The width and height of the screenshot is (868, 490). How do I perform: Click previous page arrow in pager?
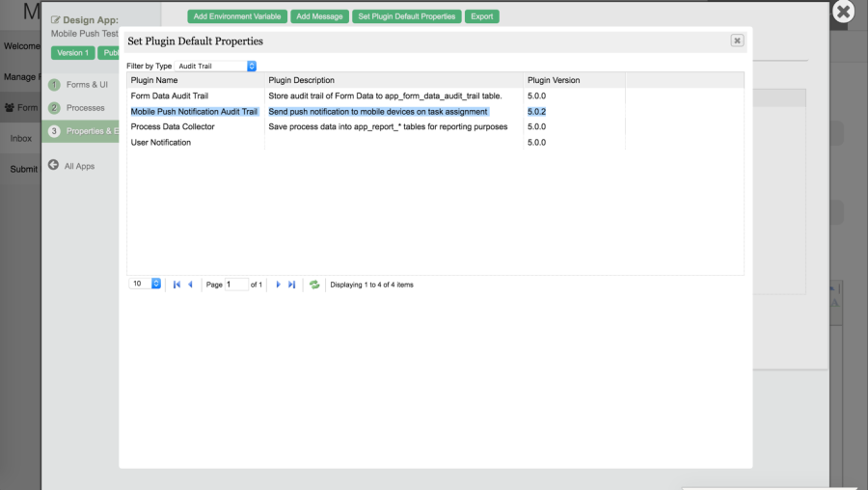190,285
